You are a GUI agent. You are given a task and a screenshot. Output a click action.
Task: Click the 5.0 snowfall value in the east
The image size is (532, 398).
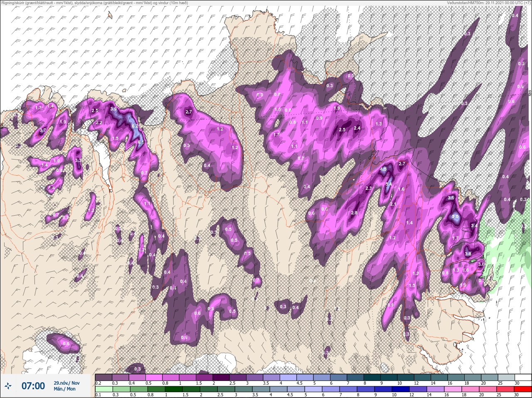456,217
